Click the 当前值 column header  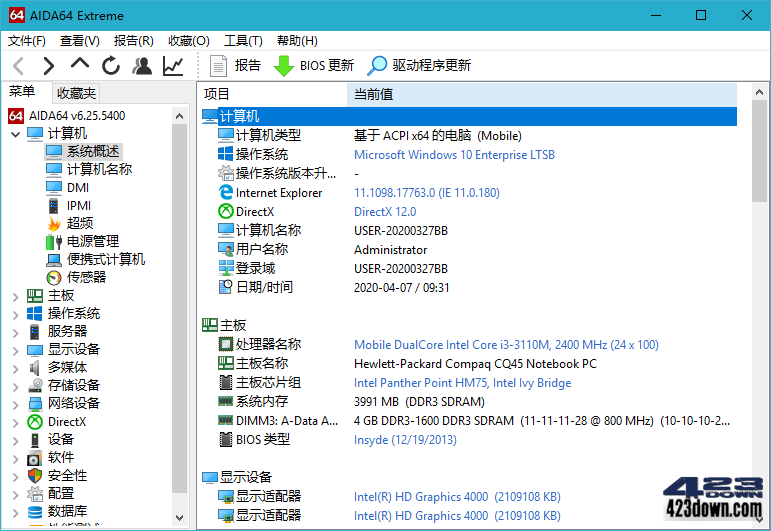point(542,94)
